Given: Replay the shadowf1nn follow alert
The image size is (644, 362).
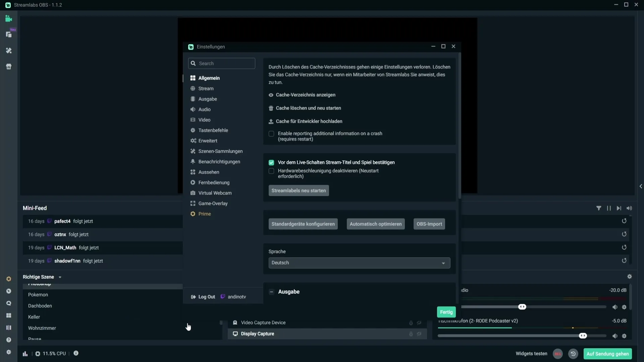Looking at the screenshot, I should point(624,260).
